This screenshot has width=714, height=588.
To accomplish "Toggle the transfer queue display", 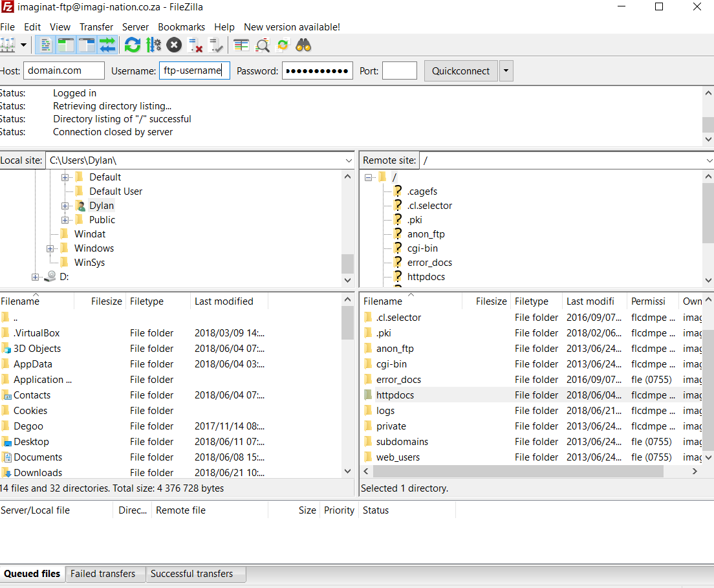I will coord(107,45).
